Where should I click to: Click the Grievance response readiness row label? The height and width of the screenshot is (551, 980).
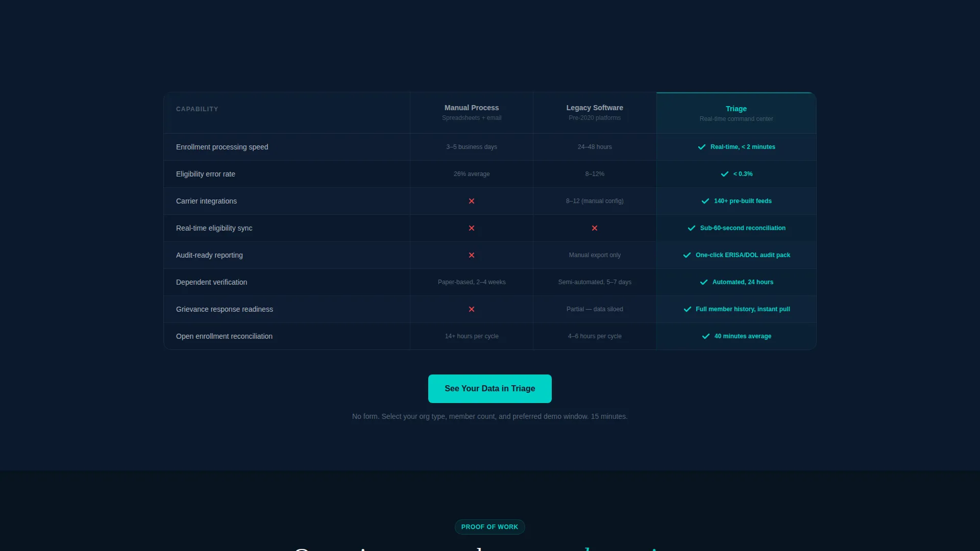225,309
